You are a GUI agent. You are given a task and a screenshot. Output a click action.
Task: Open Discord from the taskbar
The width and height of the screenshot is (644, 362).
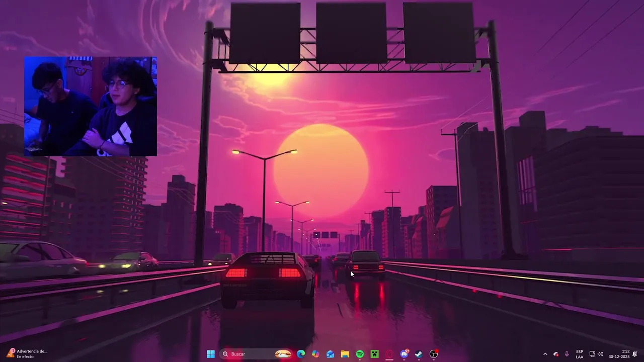(404, 354)
